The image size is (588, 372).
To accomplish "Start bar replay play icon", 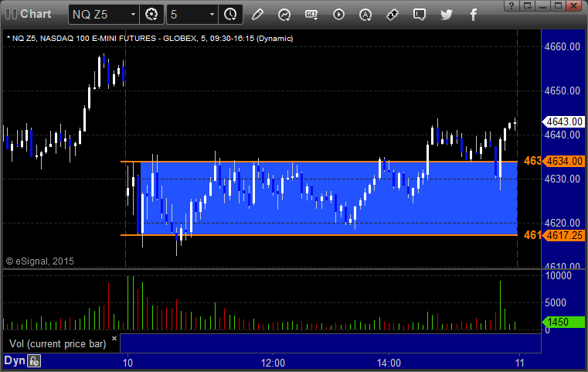I will (x=338, y=15).
